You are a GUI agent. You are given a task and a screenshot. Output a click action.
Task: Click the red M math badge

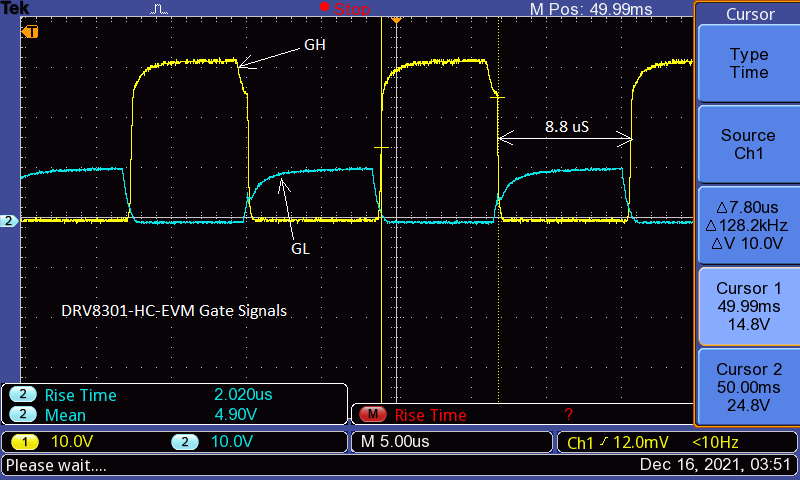pyautogui.click(x=373, y=414)
